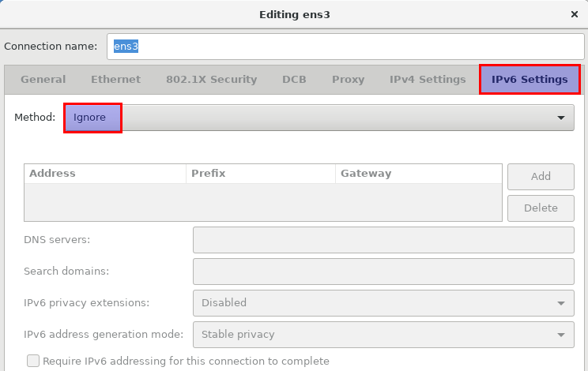Click the Add address button
588x371 pixels.
pyautogui.click(x=541, y=177)
